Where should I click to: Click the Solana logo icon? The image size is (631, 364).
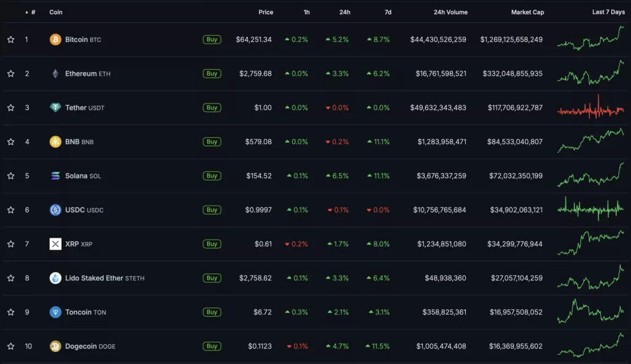[x=55, y=176]
